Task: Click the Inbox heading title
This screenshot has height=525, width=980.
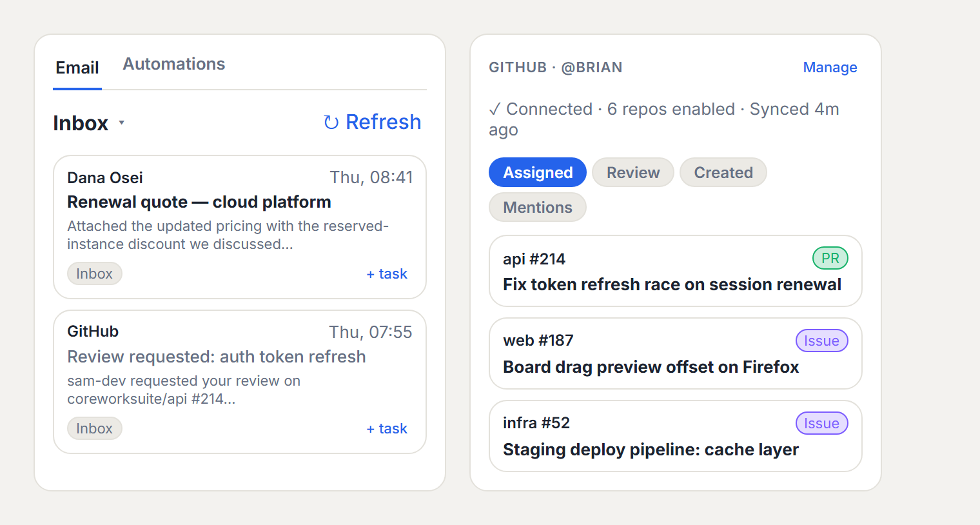Action: [81, 123]
